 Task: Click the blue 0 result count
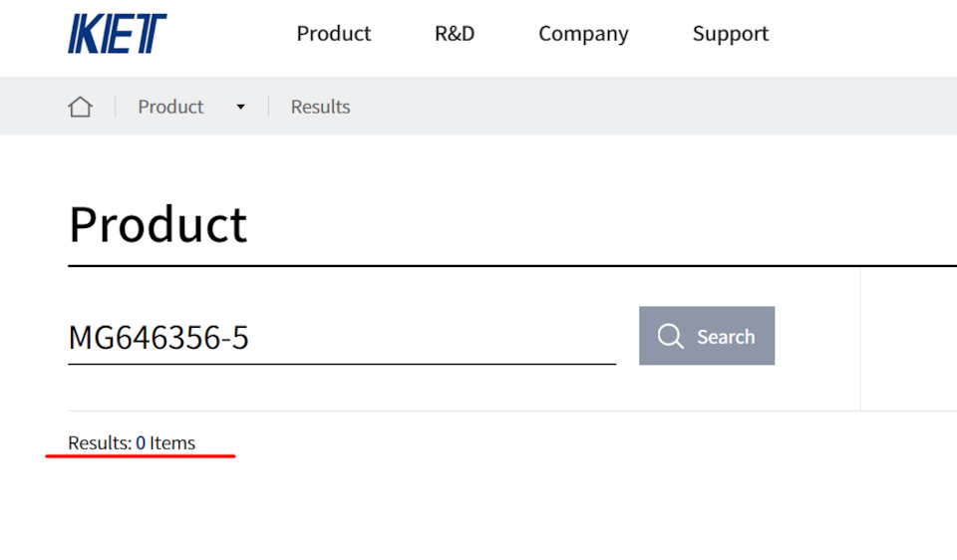click(x=142, y=442)
